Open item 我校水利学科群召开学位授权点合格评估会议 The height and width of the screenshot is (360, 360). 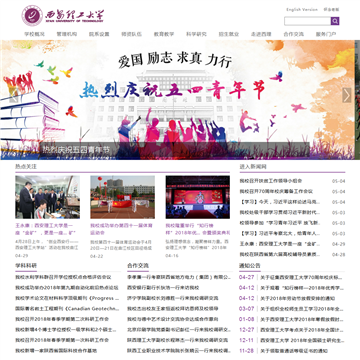(63, 277)
